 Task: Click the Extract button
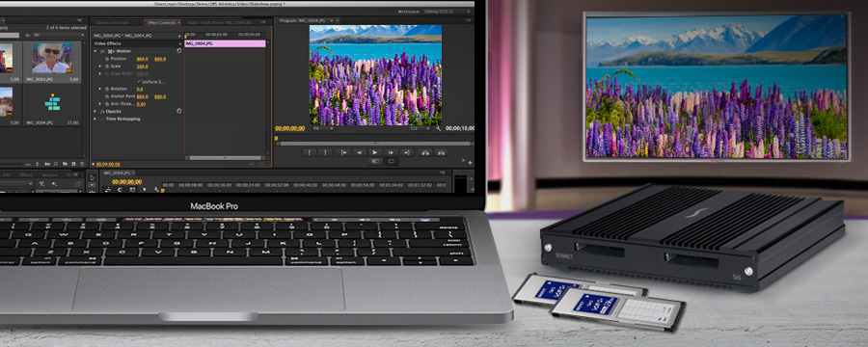[441, 152]
